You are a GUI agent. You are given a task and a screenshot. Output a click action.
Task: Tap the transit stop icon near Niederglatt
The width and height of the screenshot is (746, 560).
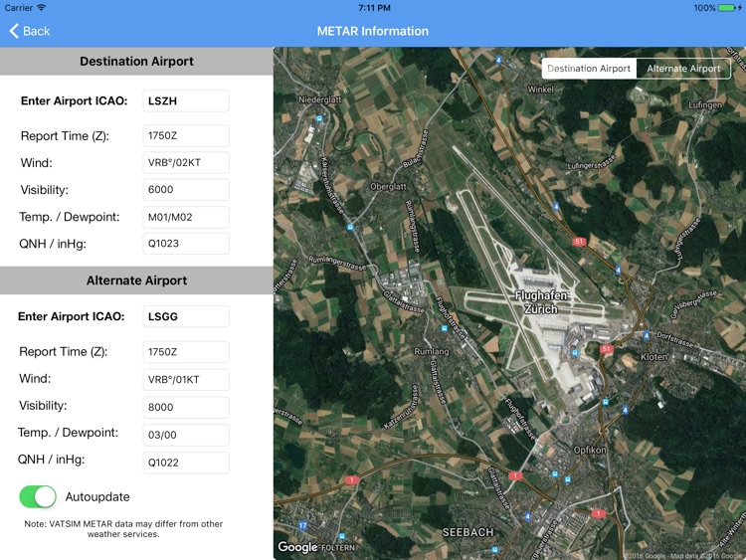(x=318, y=118)
